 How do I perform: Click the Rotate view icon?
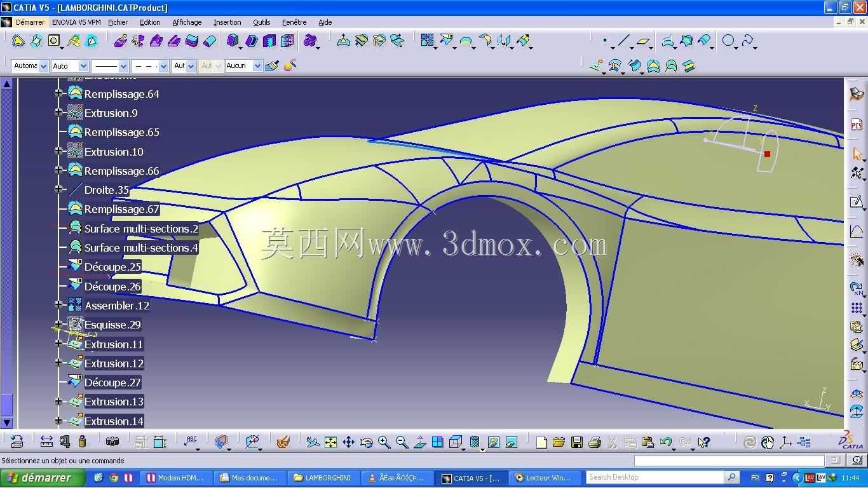click(366, 442)
